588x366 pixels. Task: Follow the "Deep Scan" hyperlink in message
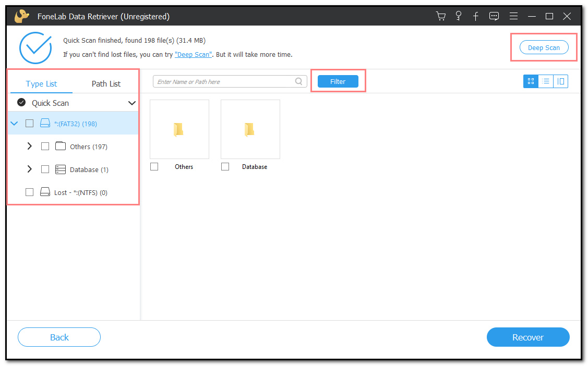193,55
